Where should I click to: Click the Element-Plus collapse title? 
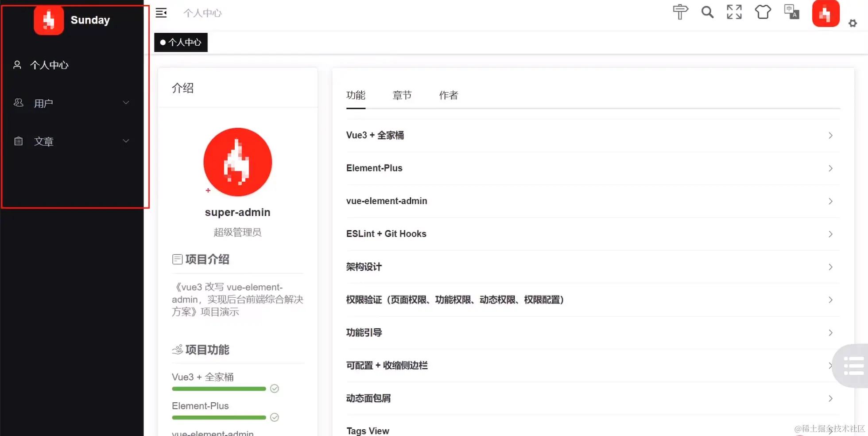pyautogui.click(x=374, y=168)
